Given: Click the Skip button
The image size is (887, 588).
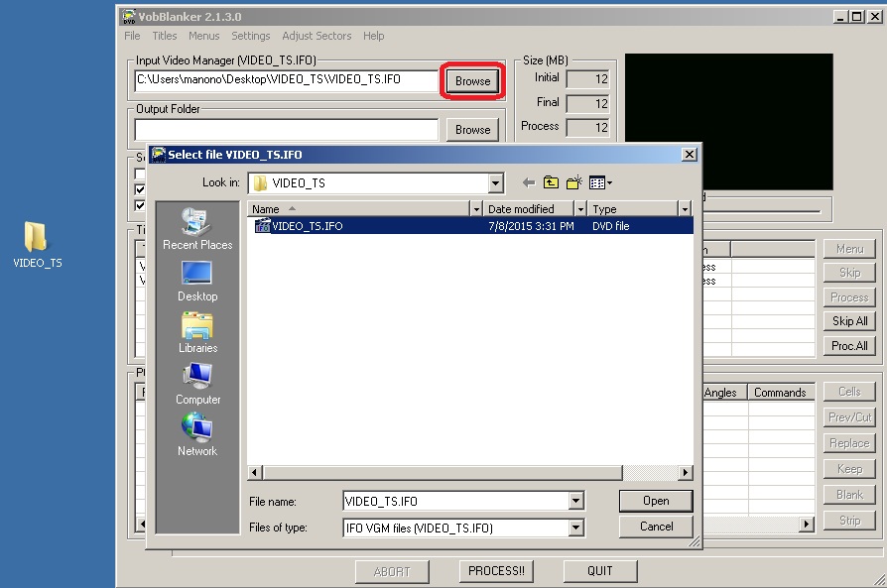Looking at the screenshot, I should point(849,273).
